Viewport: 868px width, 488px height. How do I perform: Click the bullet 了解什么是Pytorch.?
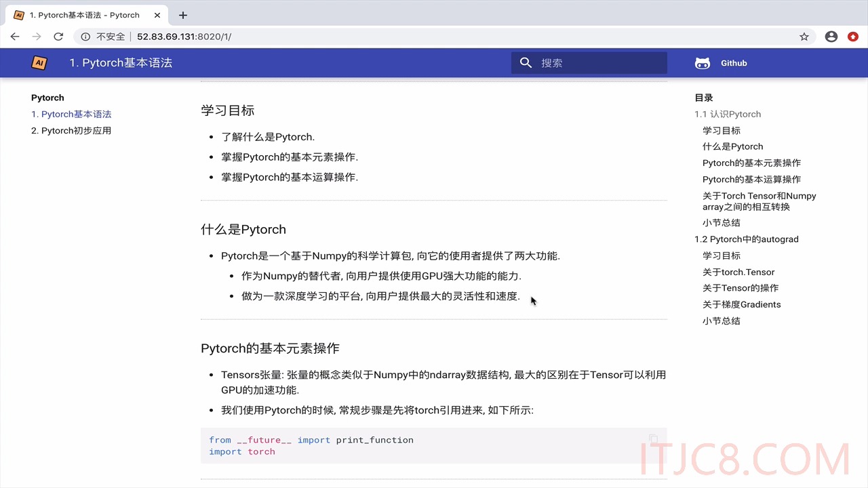[x=268, y=137]
